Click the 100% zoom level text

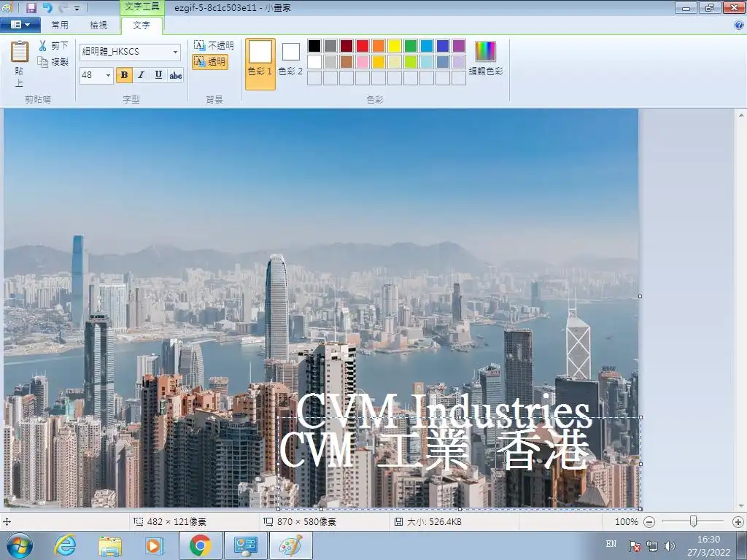point(626,522)
